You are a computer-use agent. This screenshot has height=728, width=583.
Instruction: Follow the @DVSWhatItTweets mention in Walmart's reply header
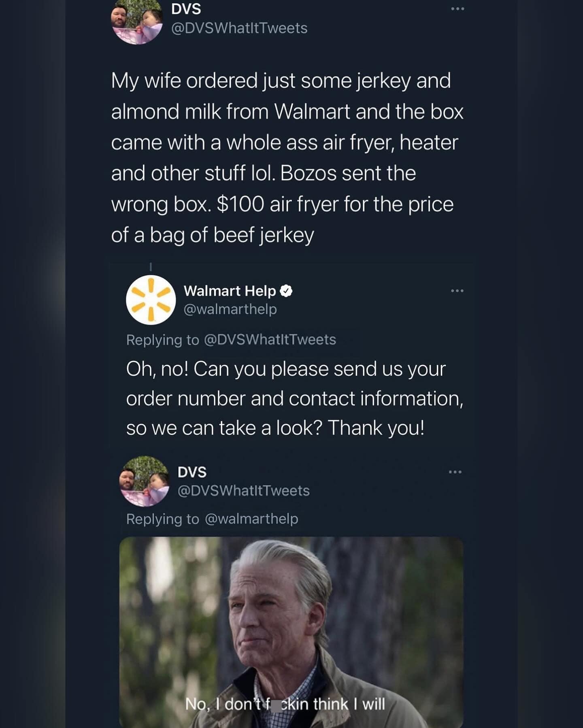pos(270,339)
